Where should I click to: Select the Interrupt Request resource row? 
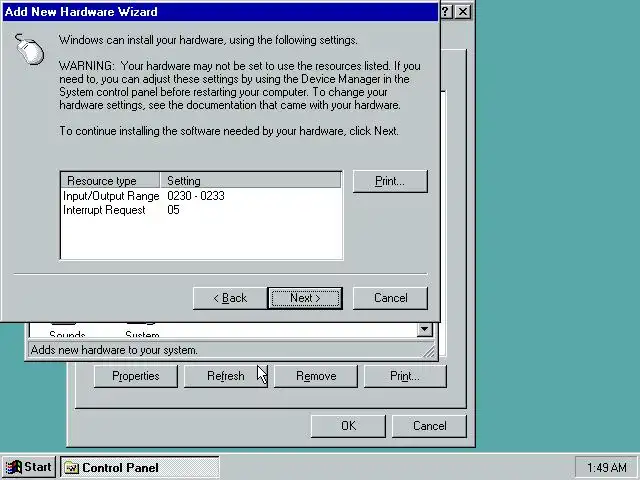[202, 210]
